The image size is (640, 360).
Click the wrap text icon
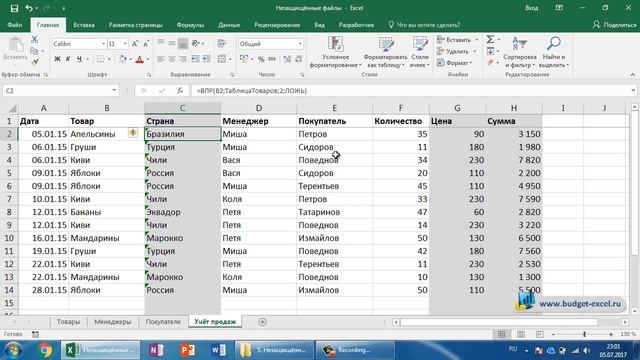pos(222,44)
